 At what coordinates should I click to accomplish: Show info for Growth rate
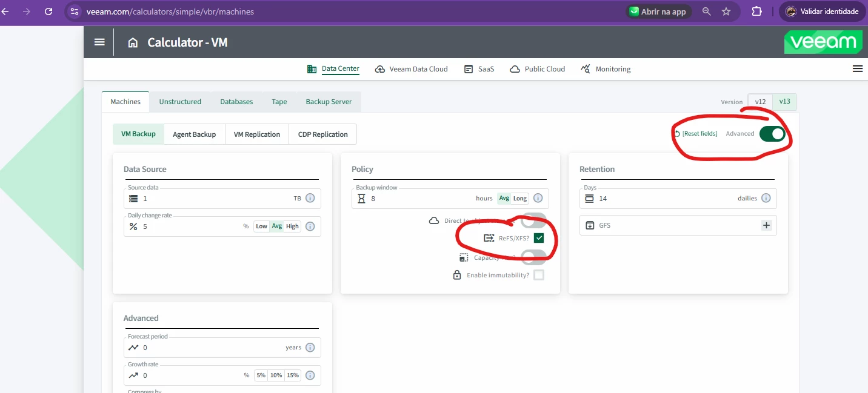click(310, 375)
